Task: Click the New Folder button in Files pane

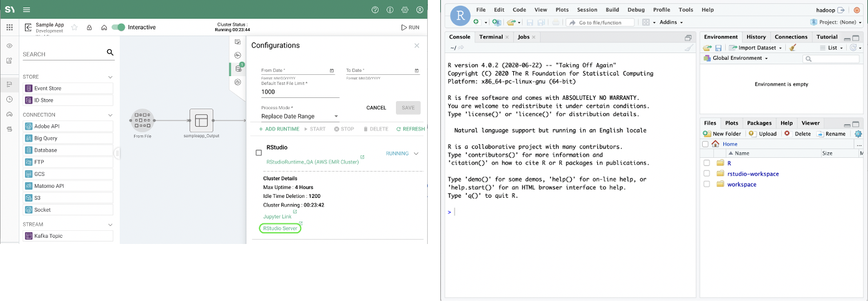Action: [722, 134]
